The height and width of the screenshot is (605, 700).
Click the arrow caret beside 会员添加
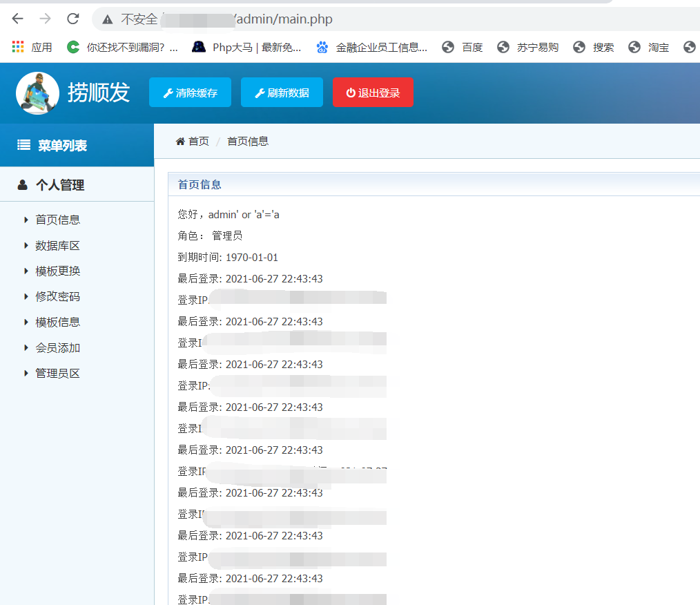26,348
